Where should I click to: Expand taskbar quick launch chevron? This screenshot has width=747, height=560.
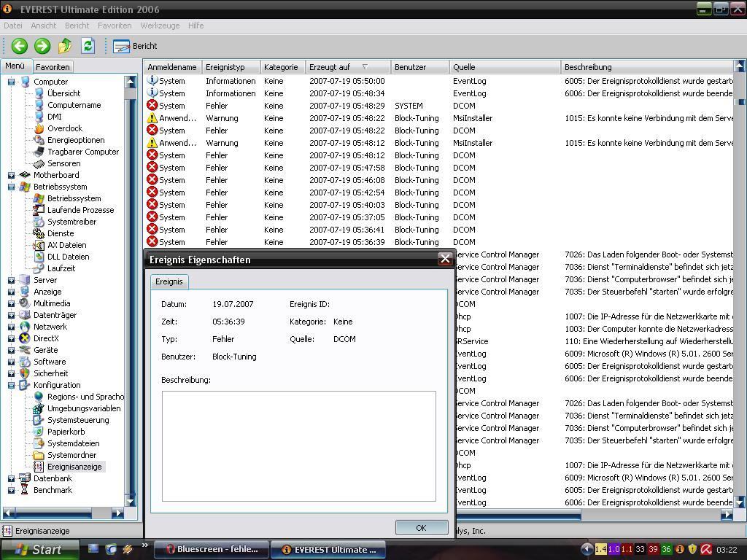point(144,545)
